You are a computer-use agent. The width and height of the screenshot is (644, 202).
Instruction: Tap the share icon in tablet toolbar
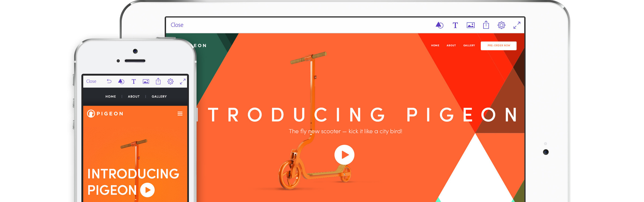(x=486, y=25)
